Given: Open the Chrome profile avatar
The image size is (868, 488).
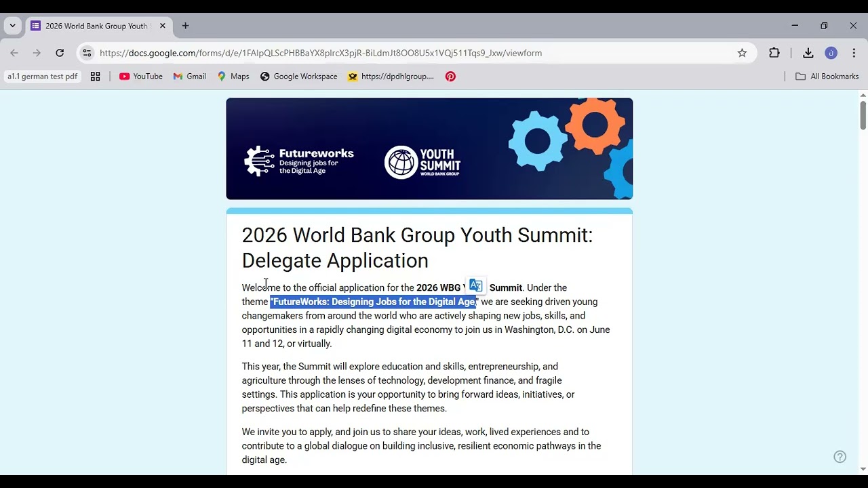Looking at the screenshot, I should [831, 53].
